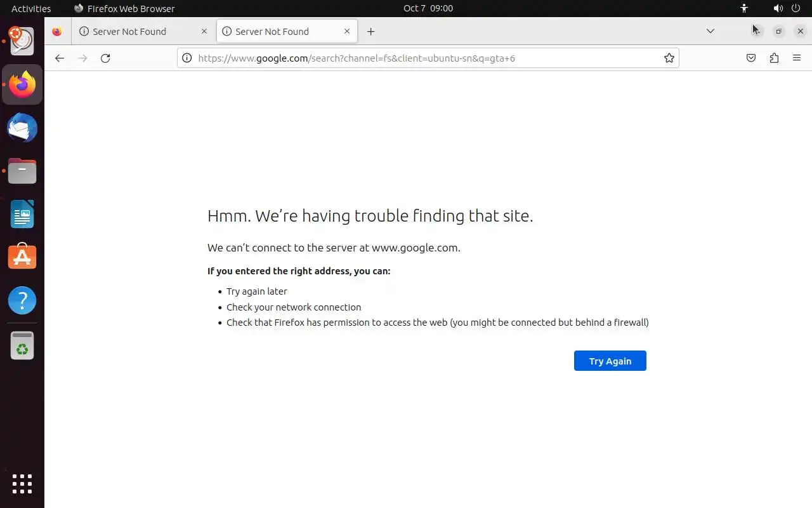Open site information icon in address bar
Viewport: 812px width, 508px height.
(x=187, y=58)
